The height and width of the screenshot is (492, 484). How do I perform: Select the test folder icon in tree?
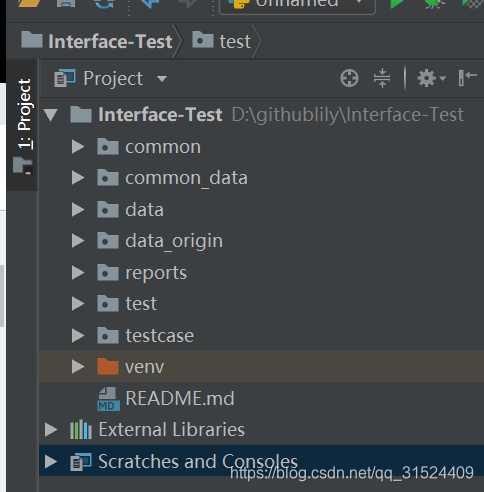pyautogui.click(x=108, y=304)
